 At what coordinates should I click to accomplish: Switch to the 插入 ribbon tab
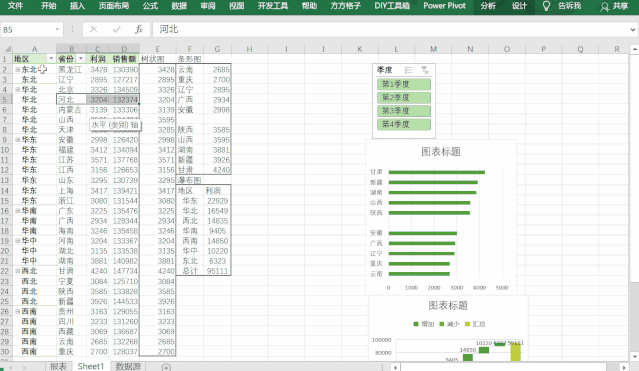click(77, 6)
